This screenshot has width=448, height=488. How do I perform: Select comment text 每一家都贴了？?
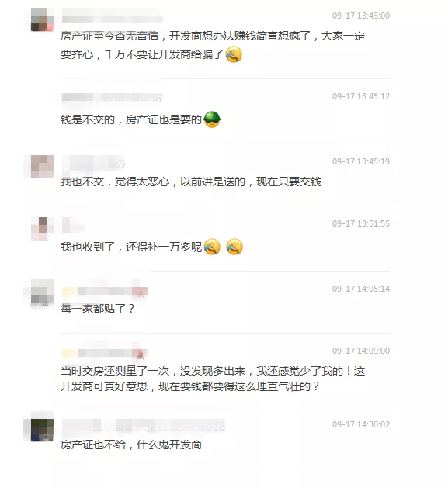[98, 309]
